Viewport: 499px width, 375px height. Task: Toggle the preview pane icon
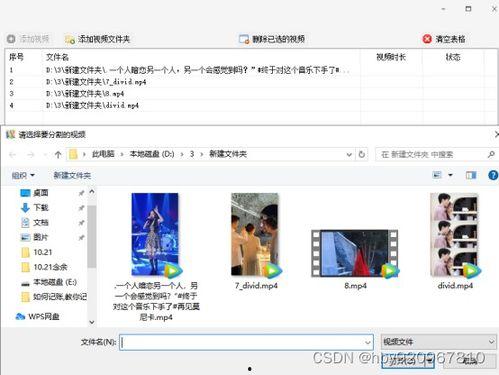point(471,175)
